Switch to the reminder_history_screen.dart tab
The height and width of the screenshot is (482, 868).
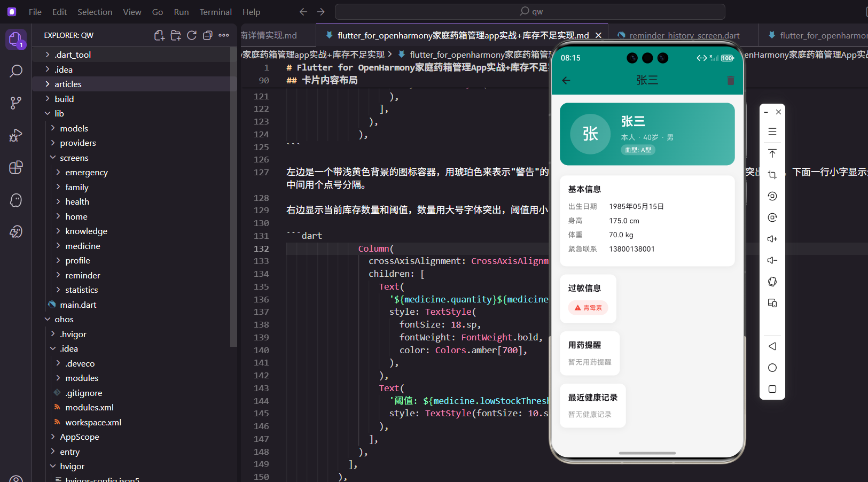pos(682,35)
